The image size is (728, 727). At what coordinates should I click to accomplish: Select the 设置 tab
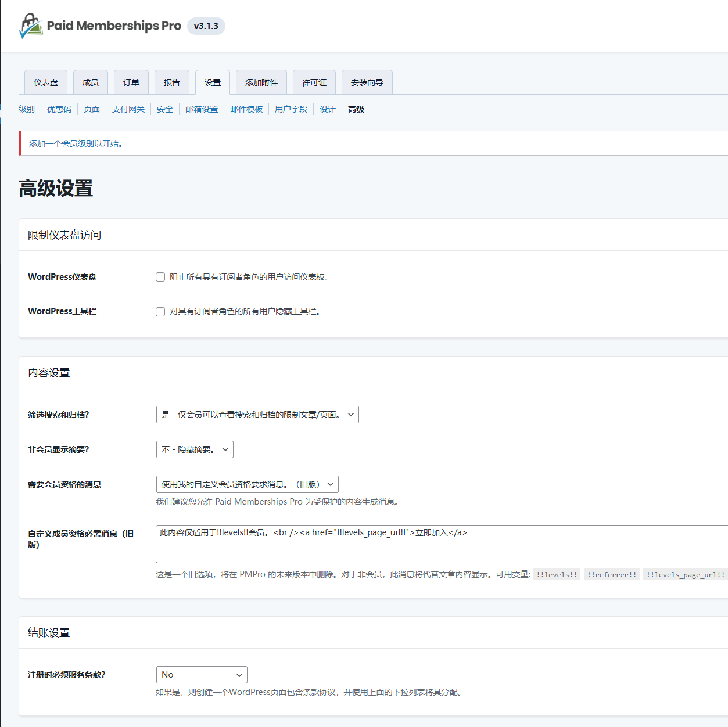point(213,82)
